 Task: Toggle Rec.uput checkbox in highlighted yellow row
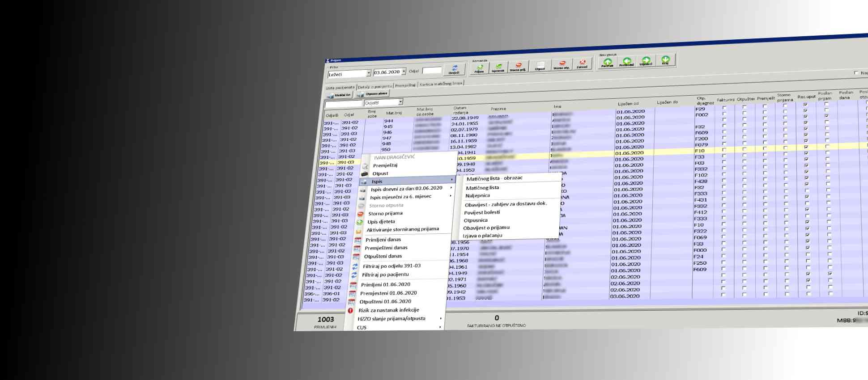pyautogui.click(x=805, y=147)
